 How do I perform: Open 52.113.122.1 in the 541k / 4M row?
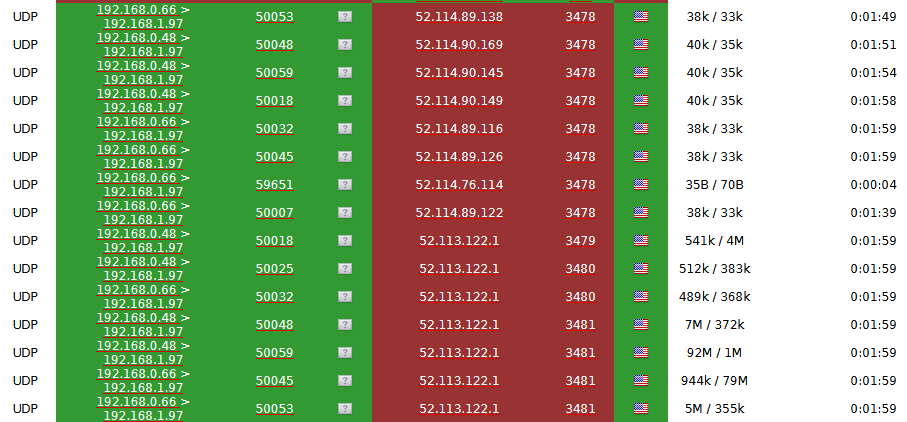coord(459,241)
